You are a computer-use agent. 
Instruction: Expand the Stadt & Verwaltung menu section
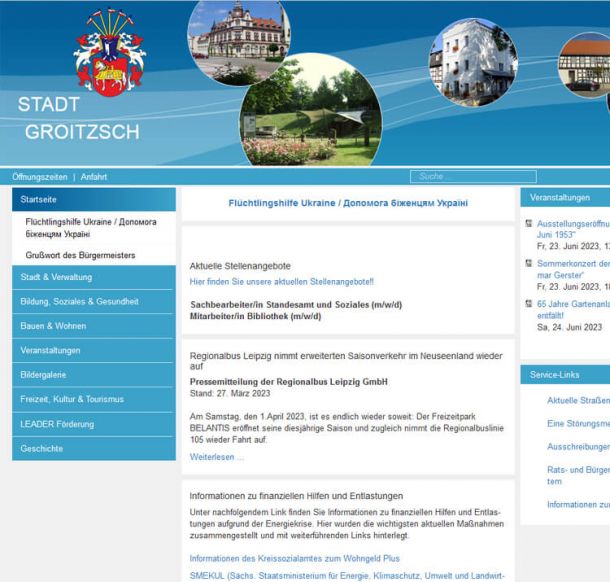click(x=93, y=277)
